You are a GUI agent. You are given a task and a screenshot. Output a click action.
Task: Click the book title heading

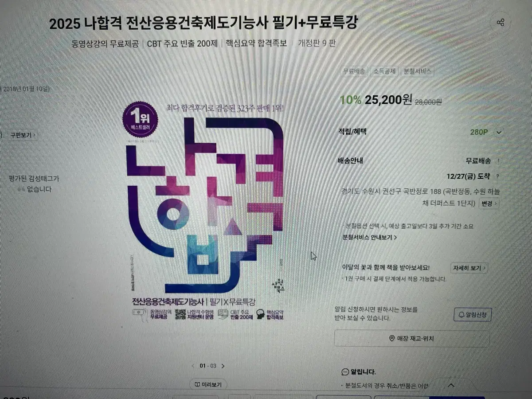[x=203, y=23]
